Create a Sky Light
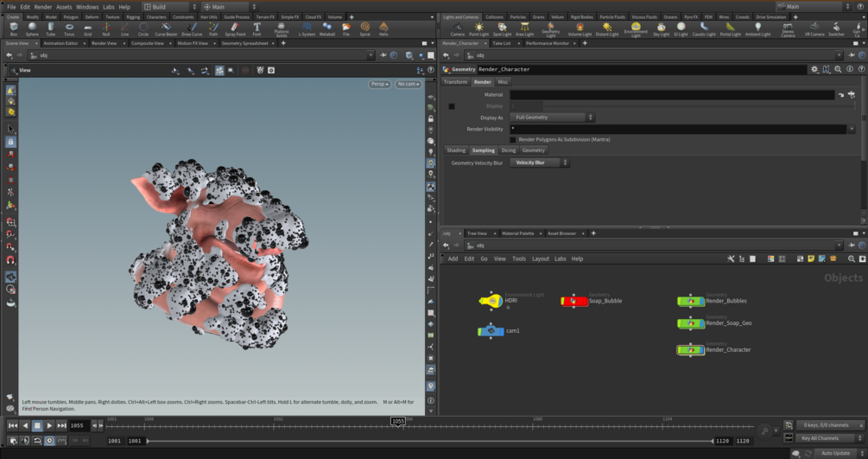Image resolution: width=868 pixels, height=459 pixels. (661, 29)
